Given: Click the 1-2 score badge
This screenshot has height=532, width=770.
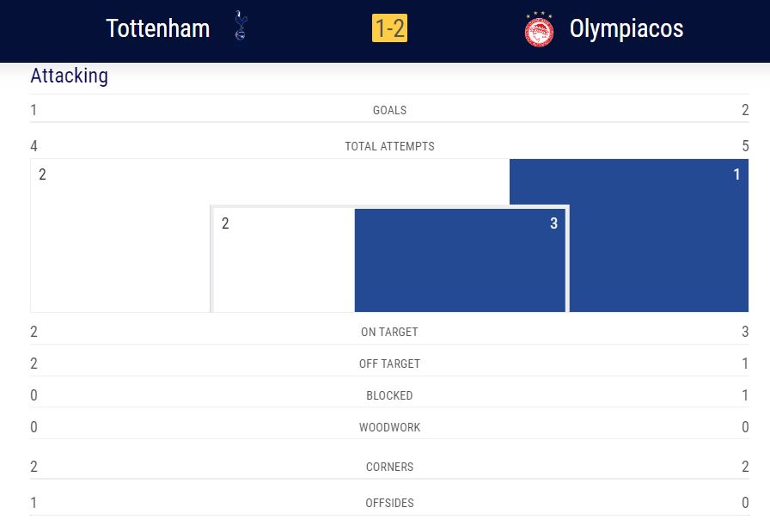Looking at the screenshot, I should [x=389, y=28].
